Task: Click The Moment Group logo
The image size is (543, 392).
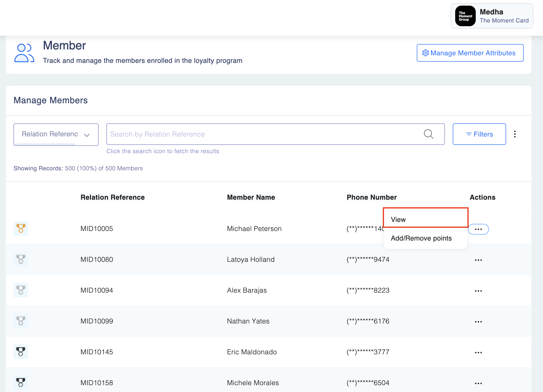Action: 465,16
